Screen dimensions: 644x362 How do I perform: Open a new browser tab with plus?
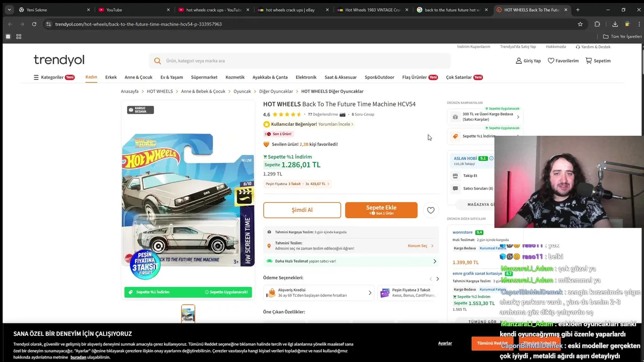tap(578, 10)
